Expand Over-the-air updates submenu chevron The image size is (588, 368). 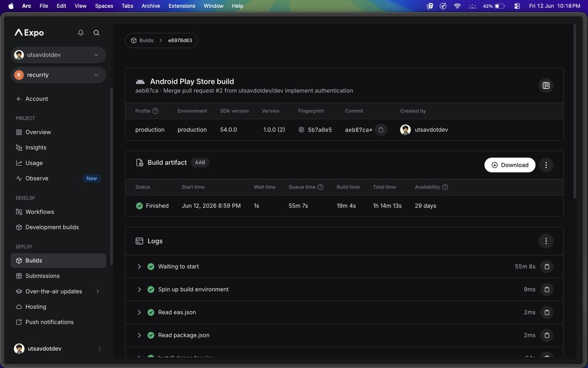(98, 291)
